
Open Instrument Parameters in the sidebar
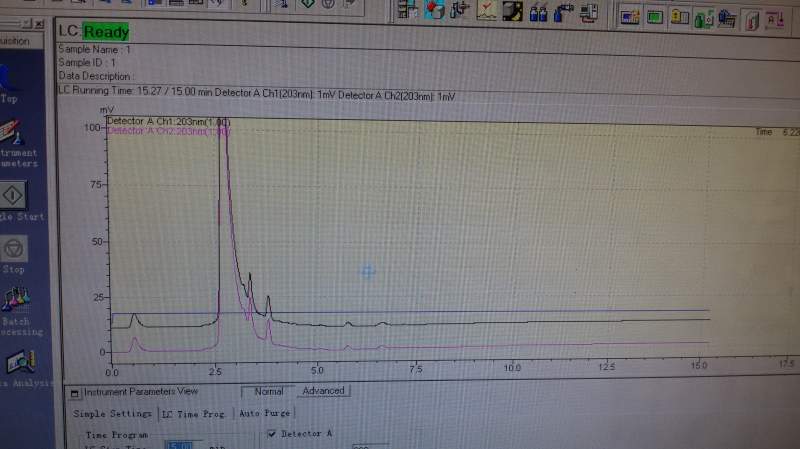(x=19, y=143)
